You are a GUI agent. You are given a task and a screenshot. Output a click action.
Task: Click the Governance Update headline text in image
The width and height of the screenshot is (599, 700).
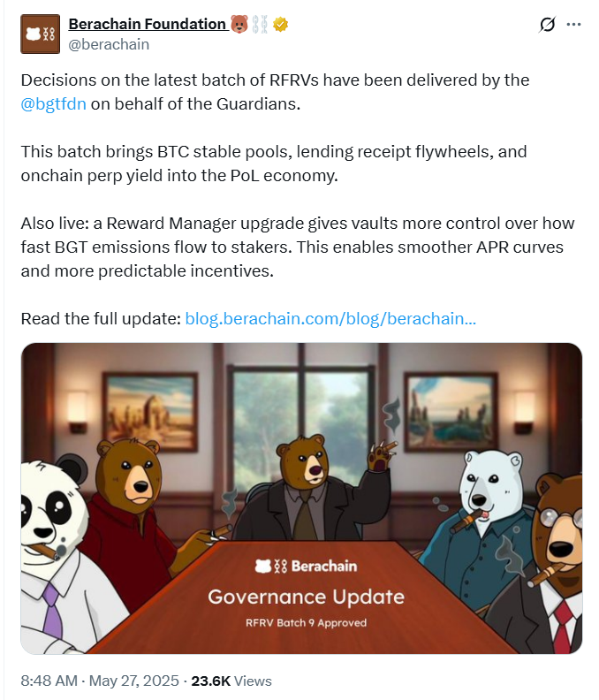[x=306, y=597]
